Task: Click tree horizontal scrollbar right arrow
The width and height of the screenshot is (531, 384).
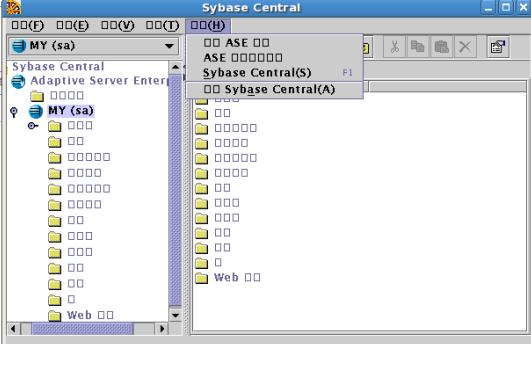Action: pyautogui.click(x=162, y=328)
